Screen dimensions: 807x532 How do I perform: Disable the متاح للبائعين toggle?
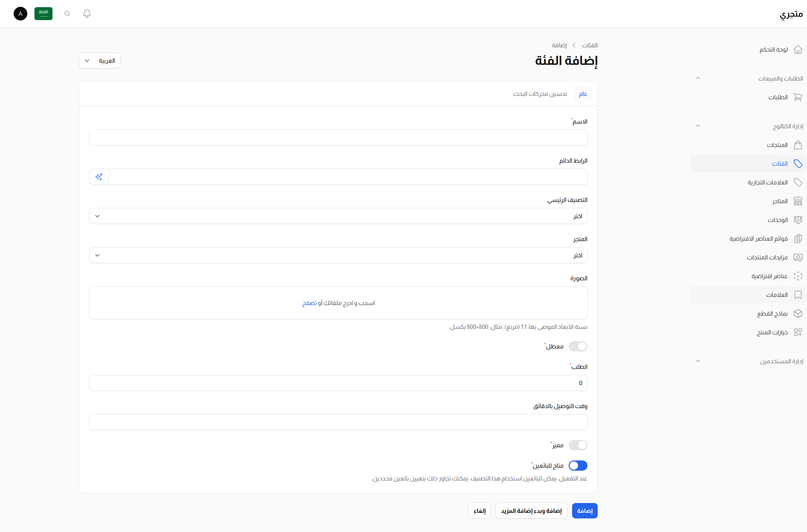click(x=578, y=466)
